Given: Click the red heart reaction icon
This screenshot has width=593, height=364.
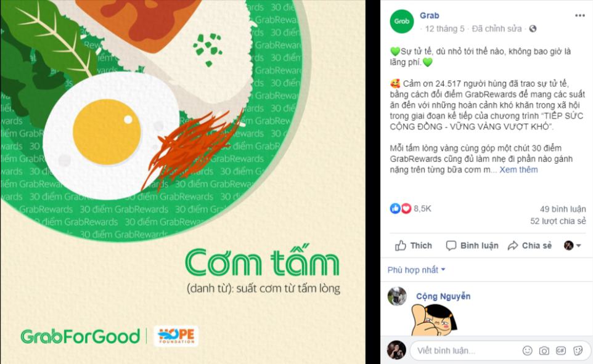Looking at the screenshot, I should (406, 208).
